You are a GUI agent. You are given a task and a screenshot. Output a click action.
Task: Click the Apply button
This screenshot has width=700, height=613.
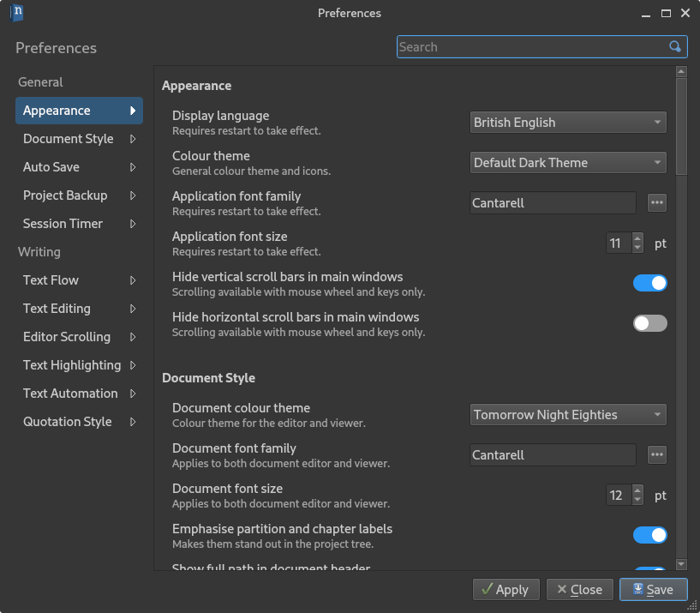click(x=506, y=590)
